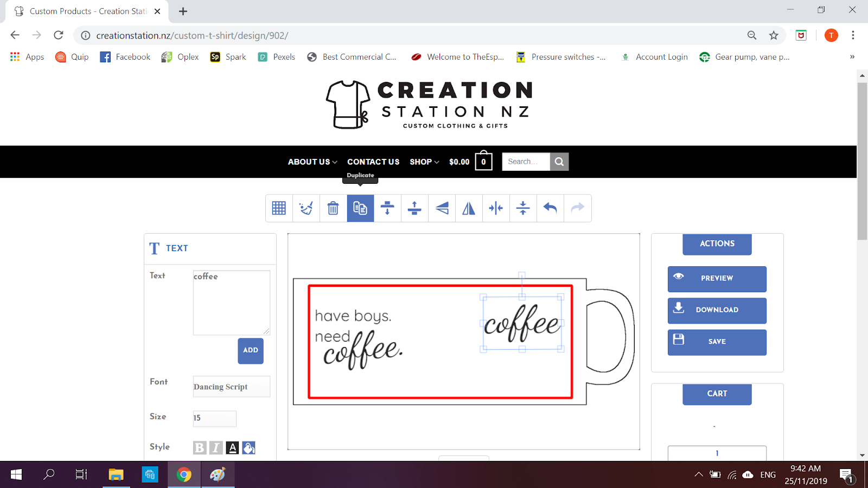Expand the About Us menu
The width and height of the screenshot is (868, 488).
[312, 162]
